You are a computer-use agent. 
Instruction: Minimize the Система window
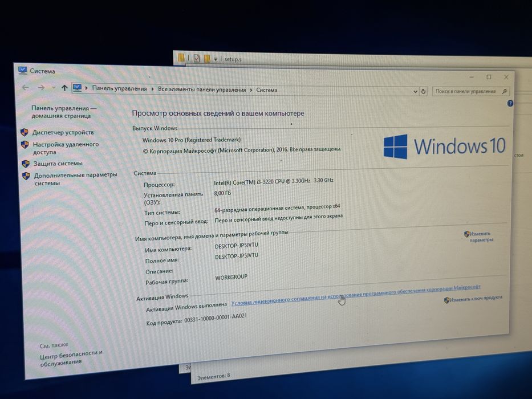coord(472,77)
